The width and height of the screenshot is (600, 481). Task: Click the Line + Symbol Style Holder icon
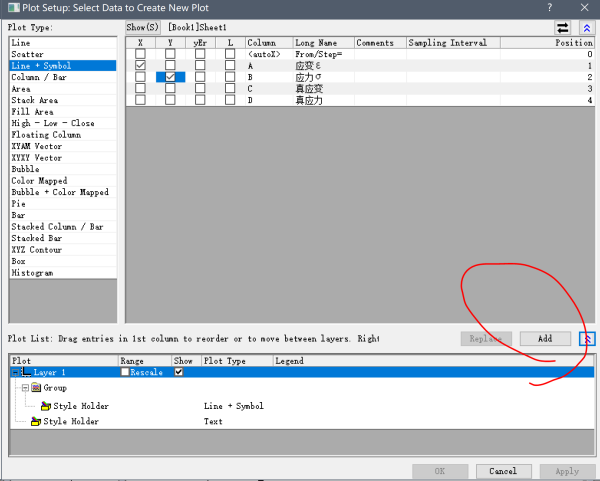coord(46,406)
